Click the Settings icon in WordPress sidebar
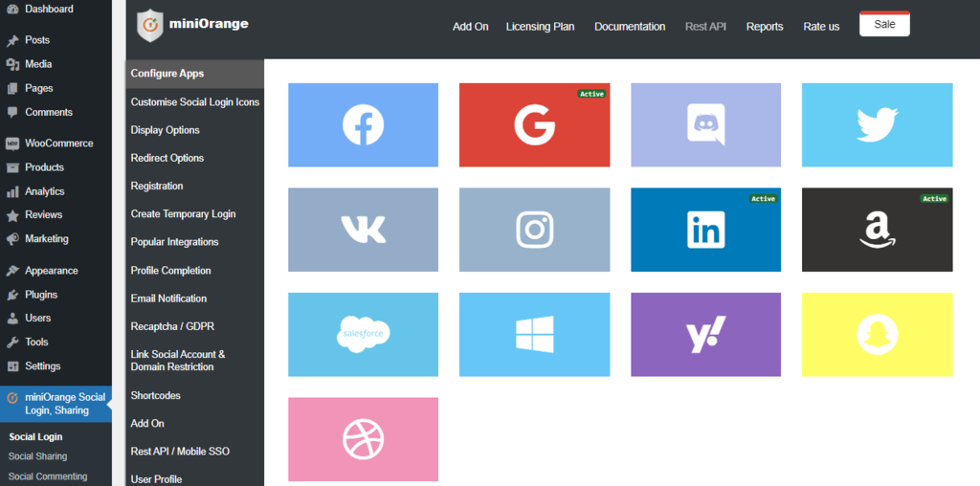 tap(12, 366)
